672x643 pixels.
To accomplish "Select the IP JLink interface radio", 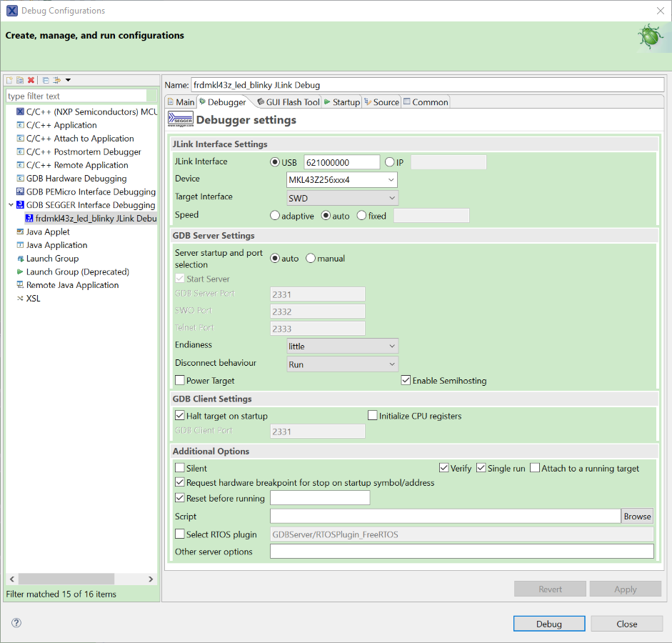I will click(x=390, y=162).
